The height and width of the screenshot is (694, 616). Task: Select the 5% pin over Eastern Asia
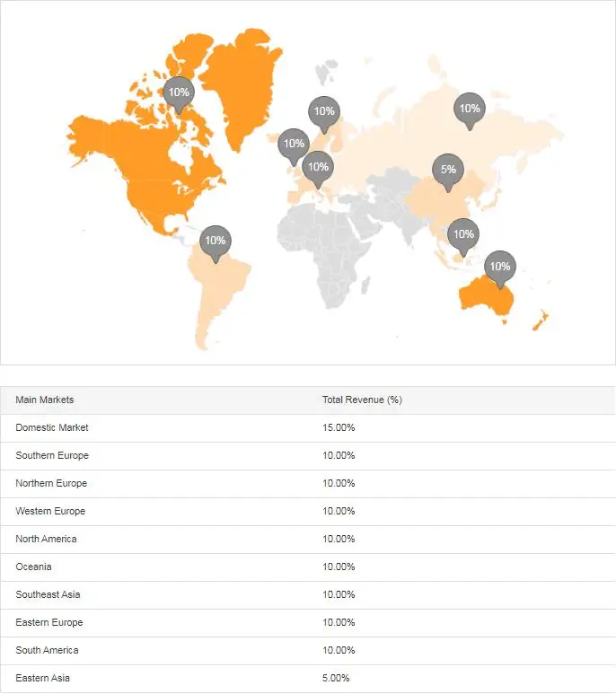click(x=448, y=170)
